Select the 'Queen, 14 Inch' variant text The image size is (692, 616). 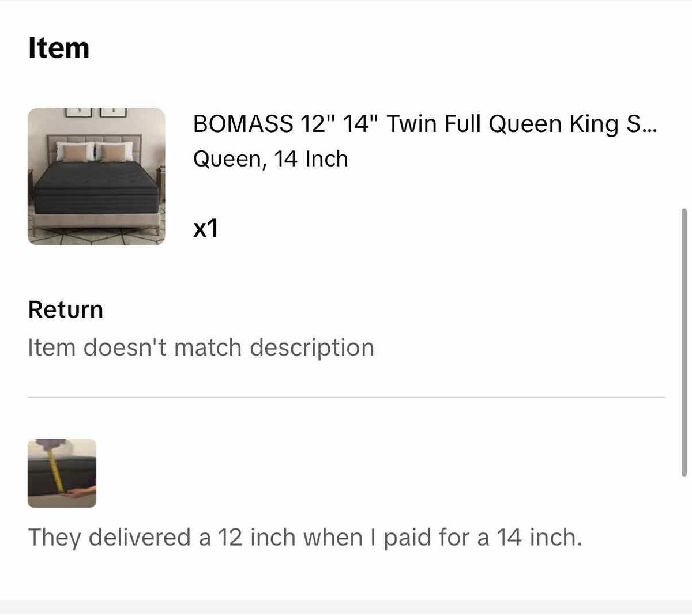pos(270,158)
